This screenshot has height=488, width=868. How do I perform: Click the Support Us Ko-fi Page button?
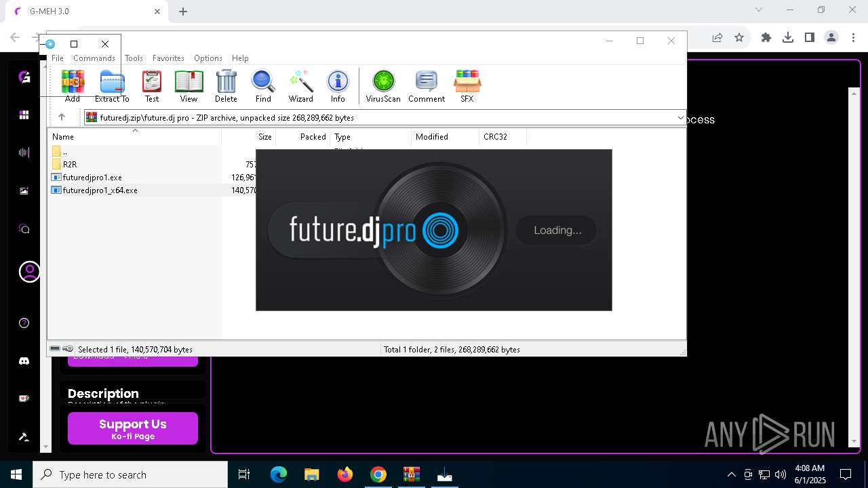tap(133, 428)
